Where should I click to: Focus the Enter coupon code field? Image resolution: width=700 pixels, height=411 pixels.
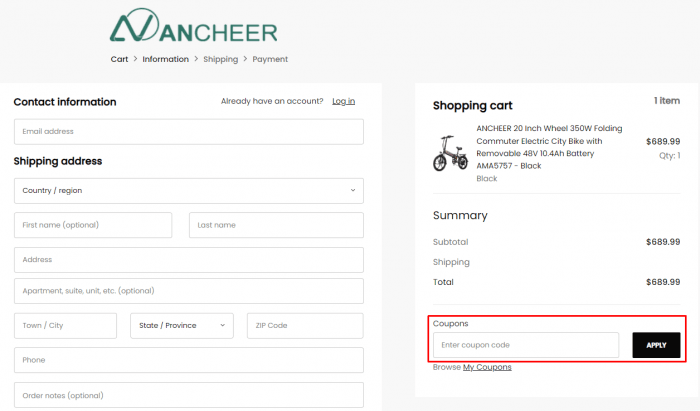click(x=526, y=345)
